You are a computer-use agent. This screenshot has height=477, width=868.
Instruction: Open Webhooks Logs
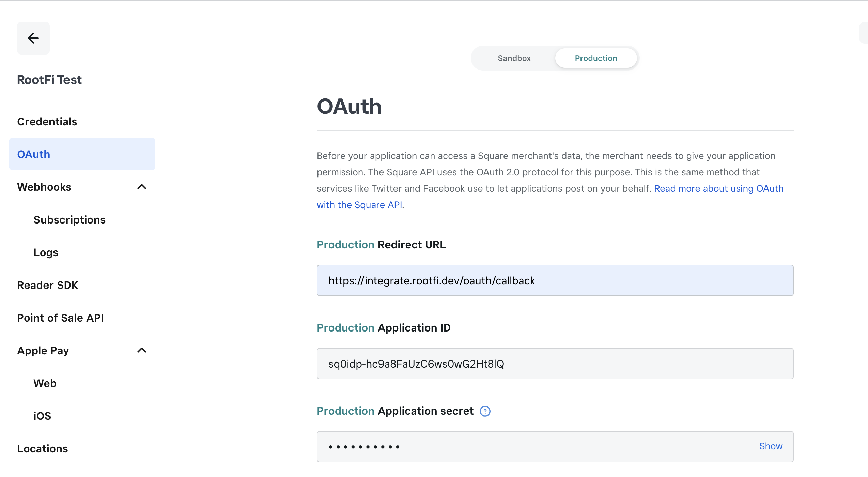pyautogui.click(x=46, y=252)
